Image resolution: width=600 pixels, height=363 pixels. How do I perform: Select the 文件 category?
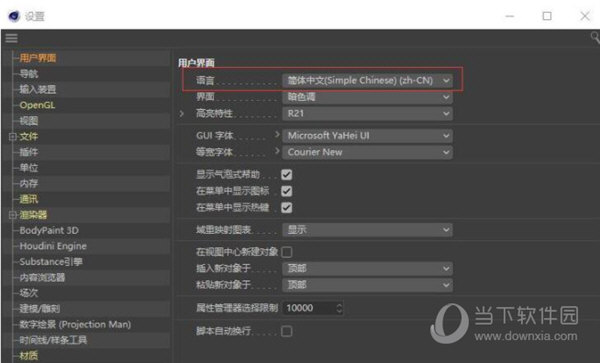pyautogui.click(x=29, y=137)
